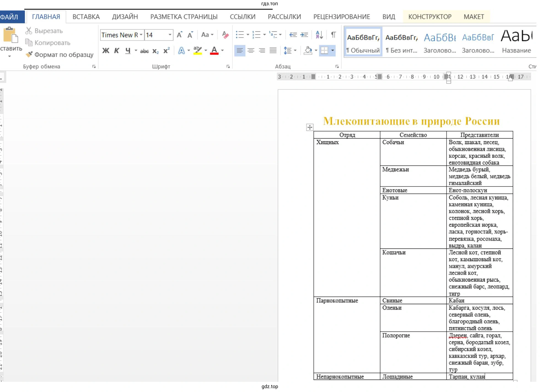Apply strikethrough formatting (abc)
This screenshot has height=392, width=540.
144,51
